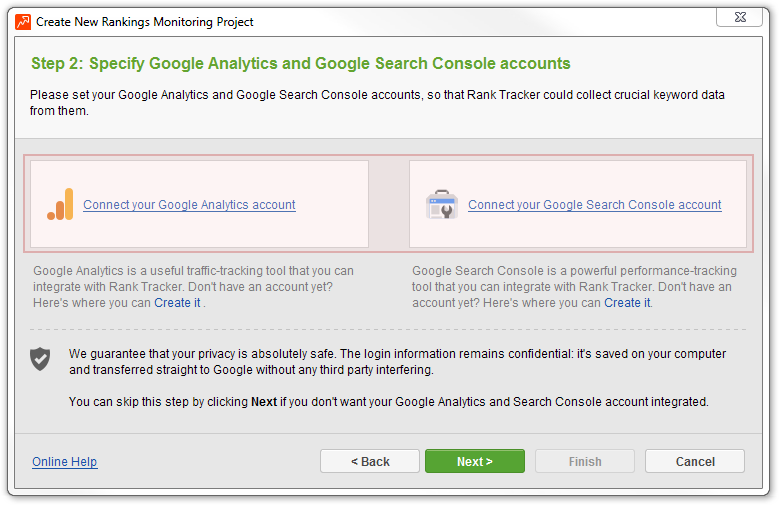The image size is (782, 507).
Task: Open Connect your Google Search Console account link
Action: click(594, 205)
